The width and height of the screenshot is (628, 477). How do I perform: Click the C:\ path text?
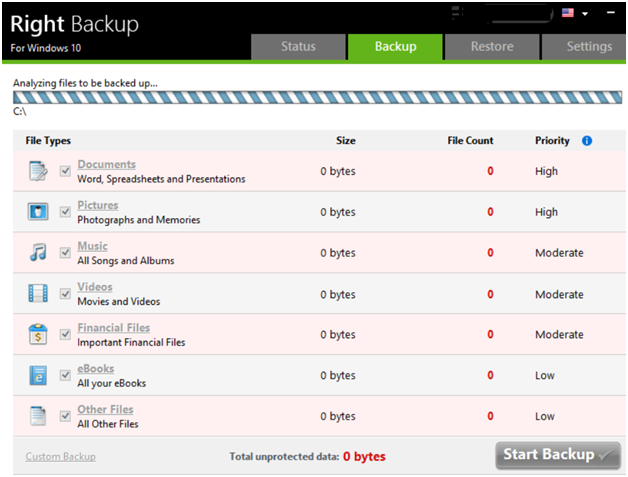point(20,111)
